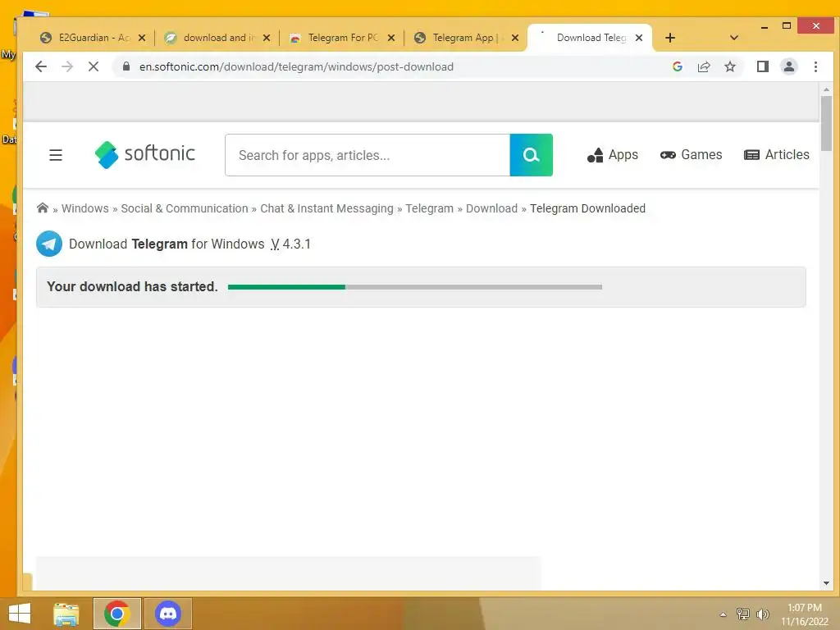Open the Download breadcrumb link
Viewport: 840px width, 630px height.
tap(491, 208)
